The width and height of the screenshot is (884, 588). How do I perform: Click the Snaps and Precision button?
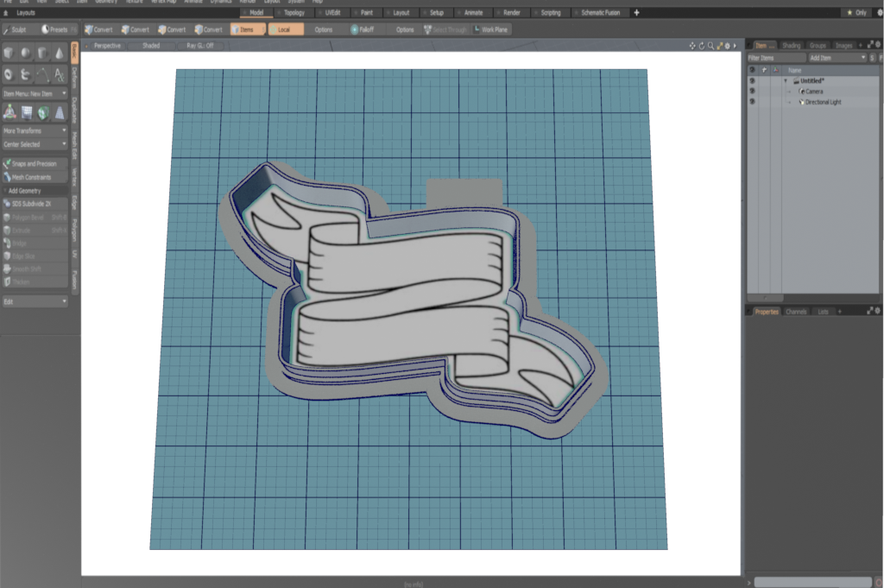[x=35, y=163]
